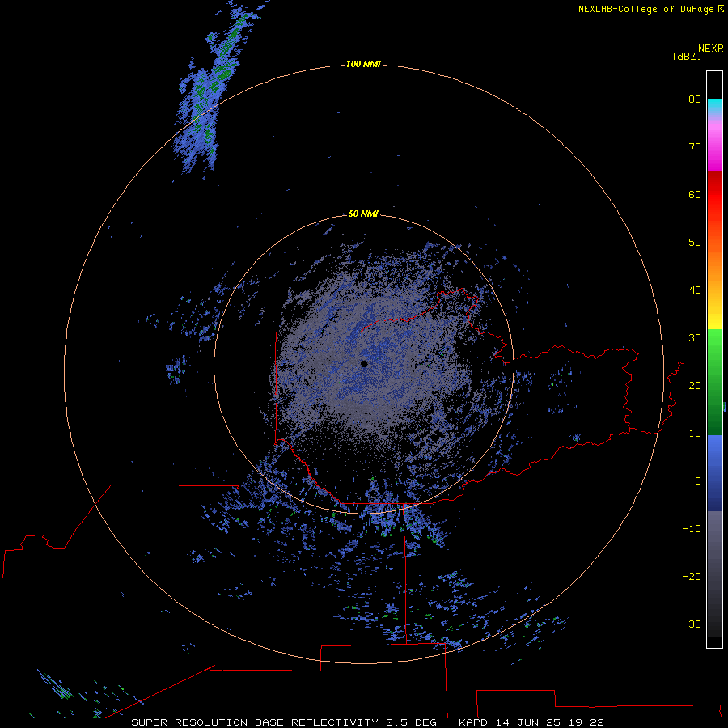Image resolution: width=728 pixels, height=728 pixels.
Task: Click the 10 dBZ scale value
Action: (x=695, y=434)
